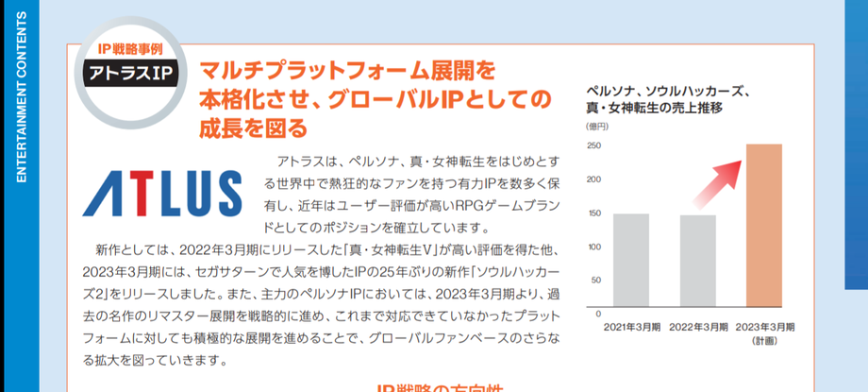Click text line る世界中で熱狂的なファン

pos(412,183)
